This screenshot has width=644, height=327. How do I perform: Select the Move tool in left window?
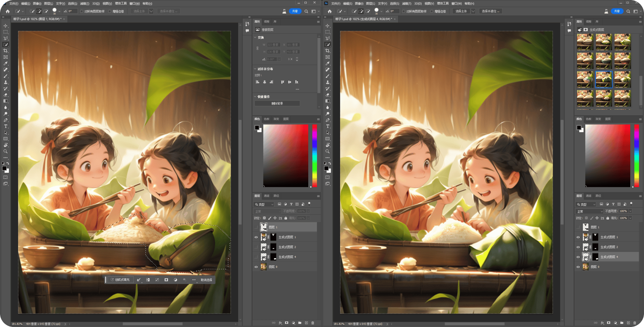5,26
